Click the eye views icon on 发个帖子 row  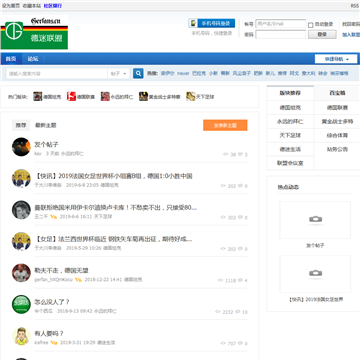[x=226, y=154]
